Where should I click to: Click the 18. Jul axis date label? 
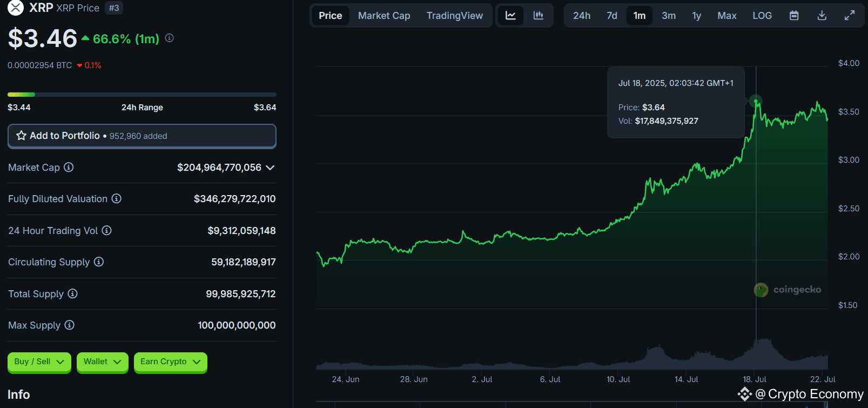point(755,379)
